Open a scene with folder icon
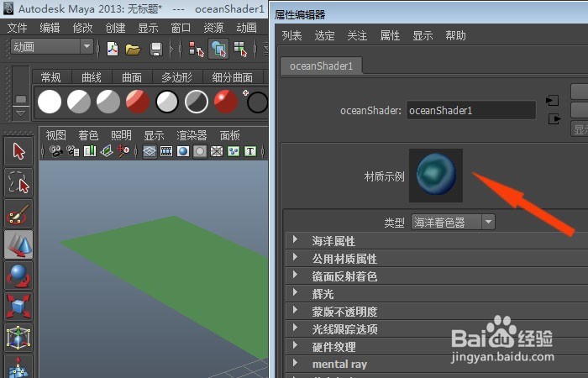Screen dimensions: 588x378 [133, 49]
